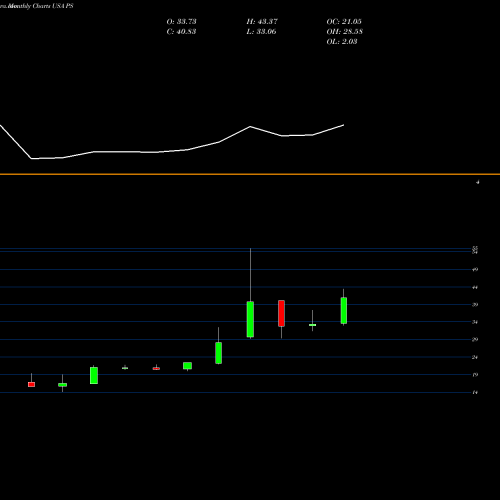
Task: Click the price axis label '29'
Action: (475, 339)
